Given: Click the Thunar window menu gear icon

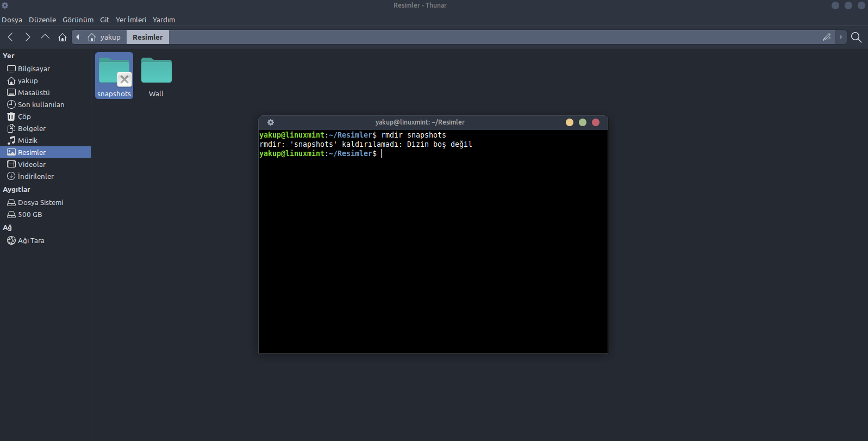Looking at the screenshot, I should coord(5,5).
